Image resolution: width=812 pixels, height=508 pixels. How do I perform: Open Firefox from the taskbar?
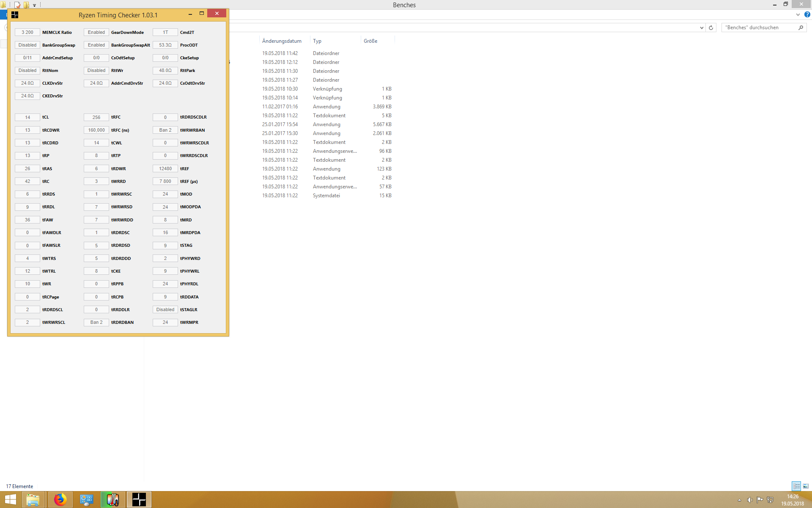(x=60, y=500)
